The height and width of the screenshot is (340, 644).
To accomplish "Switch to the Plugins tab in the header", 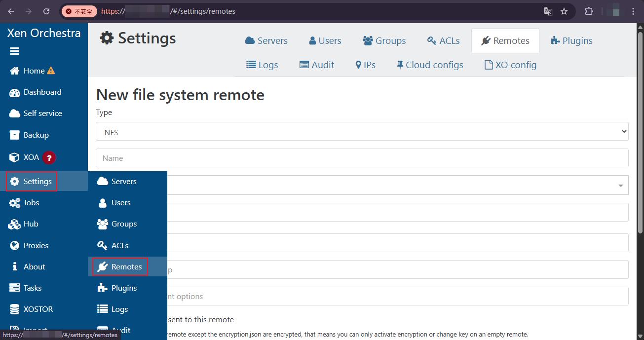I will [571, 40].
